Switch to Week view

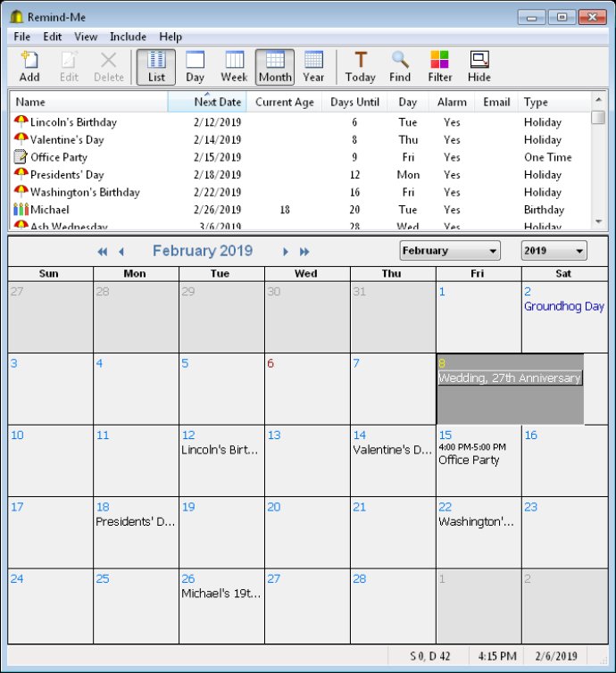(235, 67)
